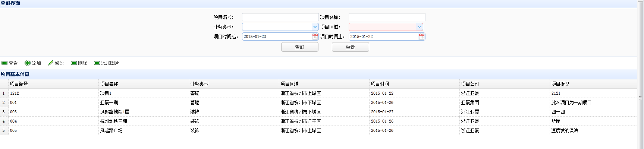Click the 四十四 overview cell
644x149 pixels.
pyautogui.click(x=593, y=112)
